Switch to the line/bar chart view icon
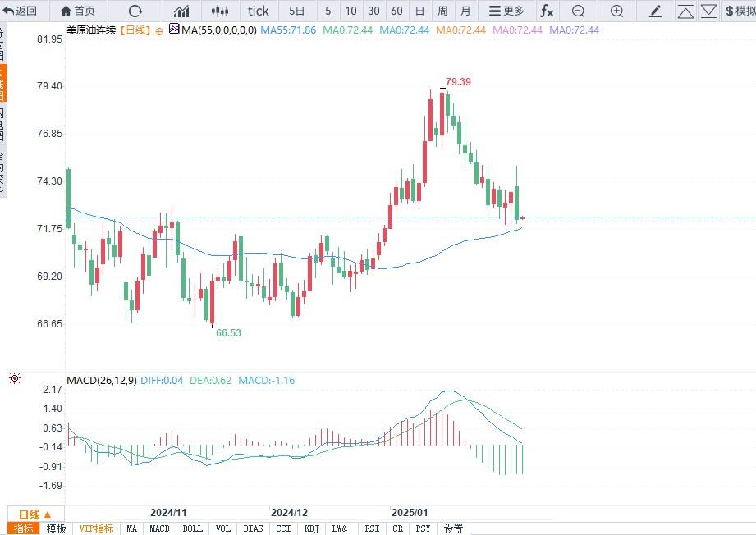This screenshot has width=756, height=535. click(181, 11)
